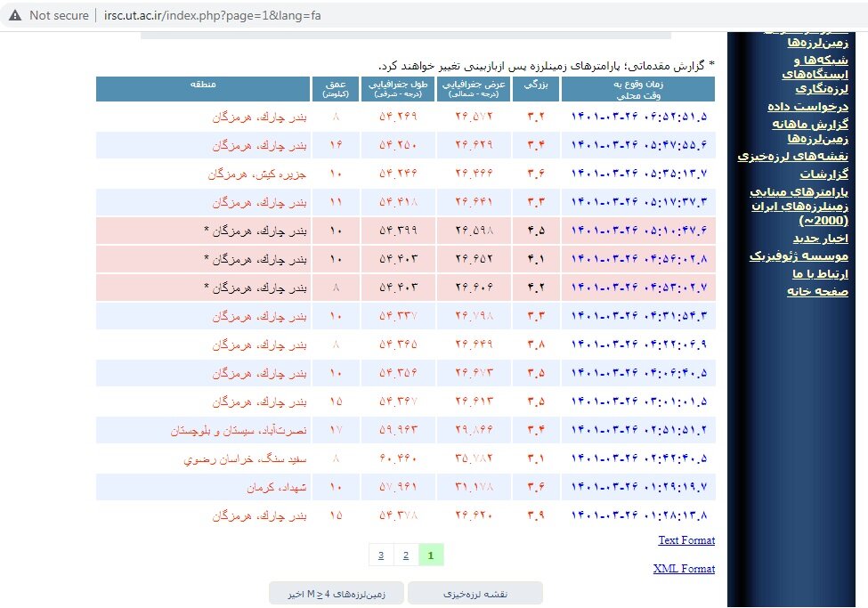
Task: Open the شهداد، کرمان earthquake entry
Action: pyautogui.click(x=276, y=488)
